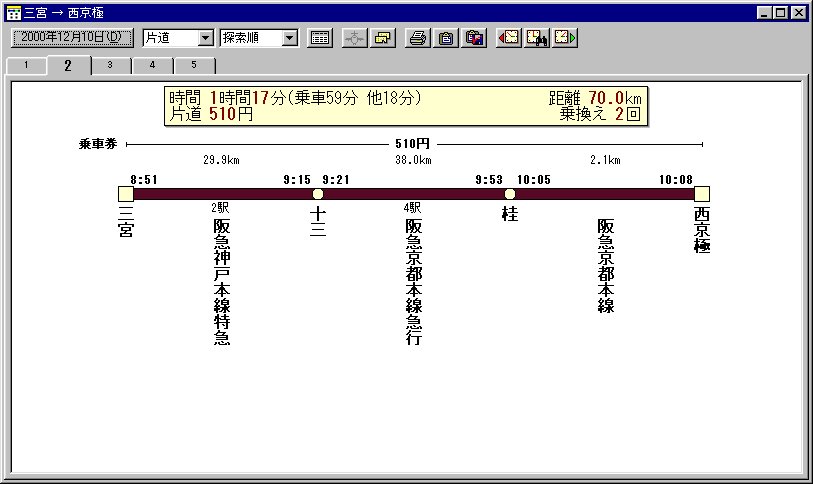Click the 2000年12月10日 date button
Image resolution: width=813 pixels, height=484 pixels.
72,37
